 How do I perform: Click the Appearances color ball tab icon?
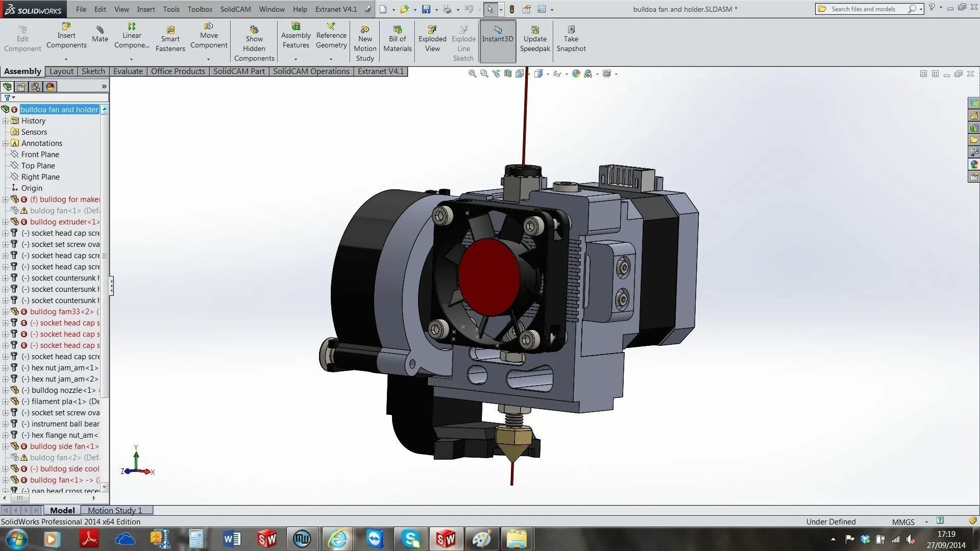coord(50,87)
